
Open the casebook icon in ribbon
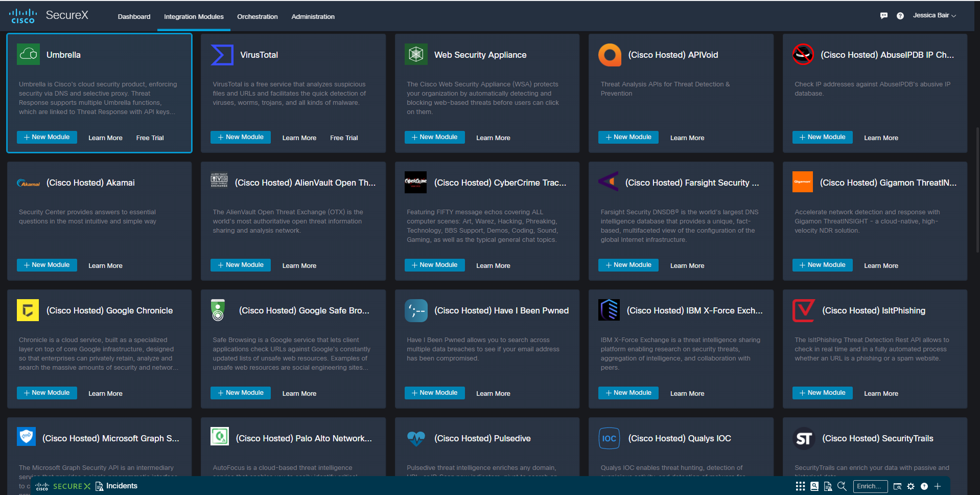[x=814, y=486]
